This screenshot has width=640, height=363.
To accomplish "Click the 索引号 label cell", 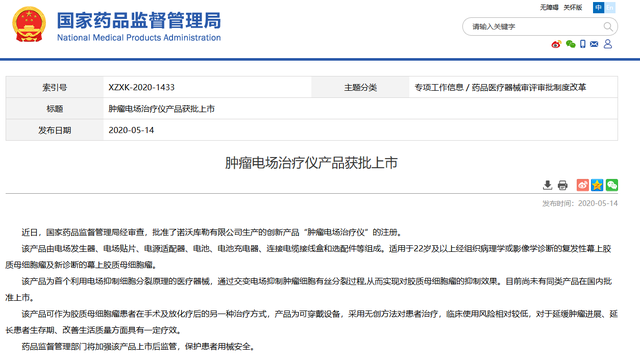I will pyautogui.click(x=55, y=87).
